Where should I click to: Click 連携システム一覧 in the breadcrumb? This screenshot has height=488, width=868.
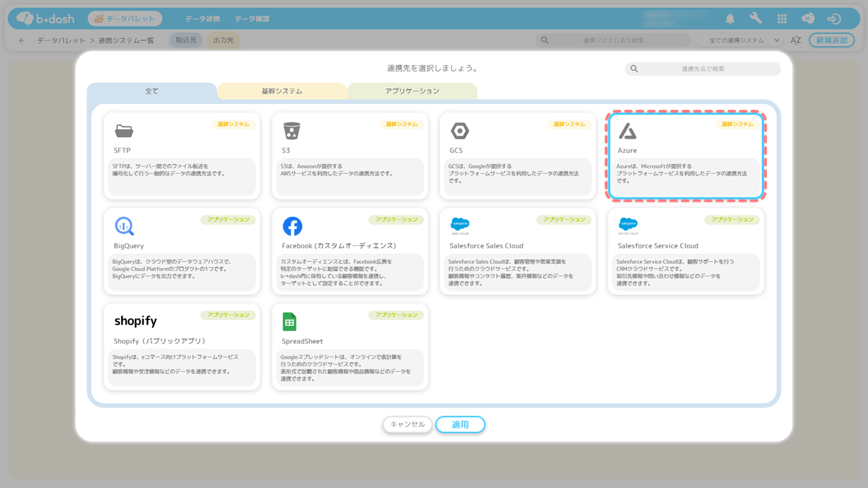tap(126, 40)
